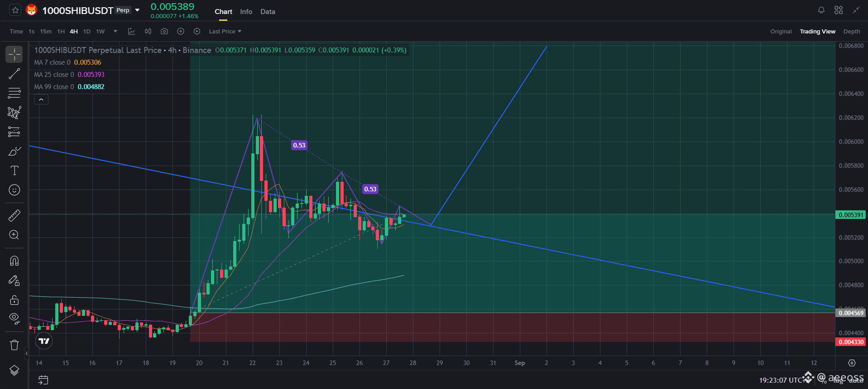Click the circled plus icon in toolbar
This screenshot has width=868, height=389.
pos(181,31)
